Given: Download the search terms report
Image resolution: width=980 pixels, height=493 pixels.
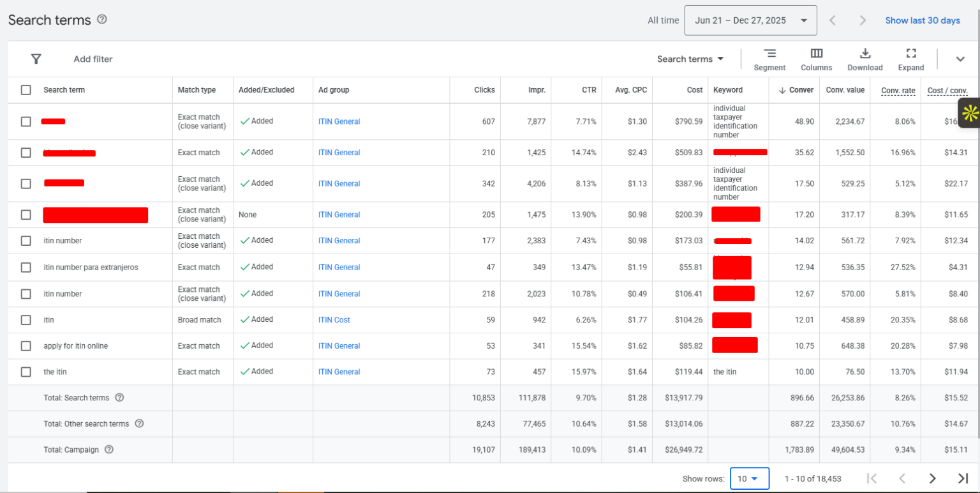Looking at the screenshot, I should [865, 59].
